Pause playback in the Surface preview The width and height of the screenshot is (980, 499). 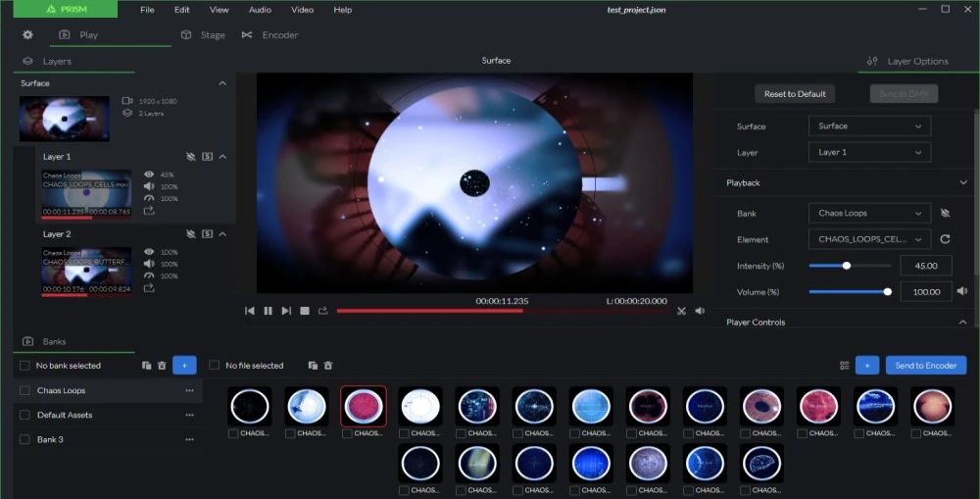269,311
